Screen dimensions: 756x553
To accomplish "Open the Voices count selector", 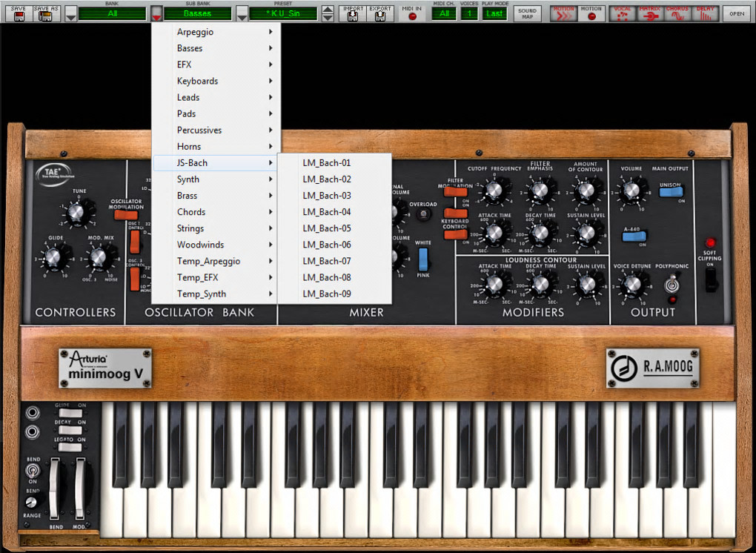I will tap(468, 13).
